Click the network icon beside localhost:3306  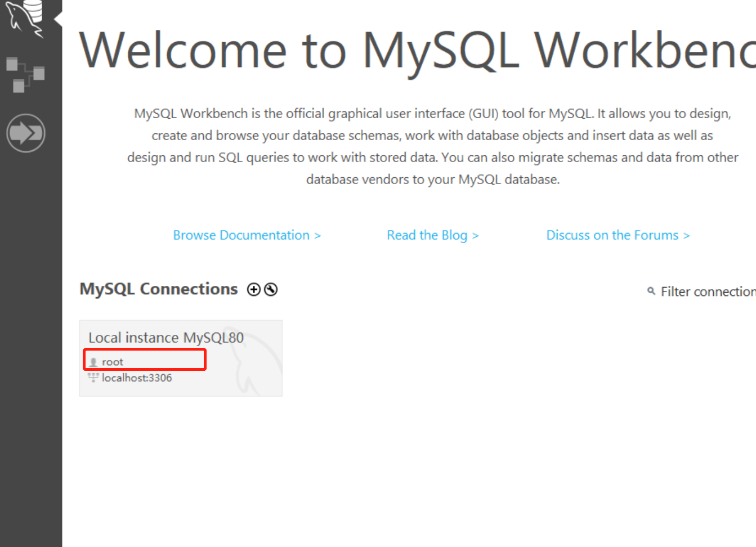click(x=93, y=378)
